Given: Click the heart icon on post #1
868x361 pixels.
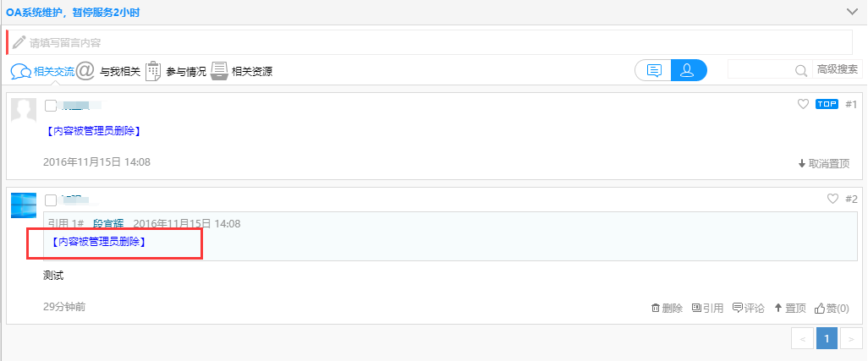Looking at the screenshot, I should click(804, 104).
